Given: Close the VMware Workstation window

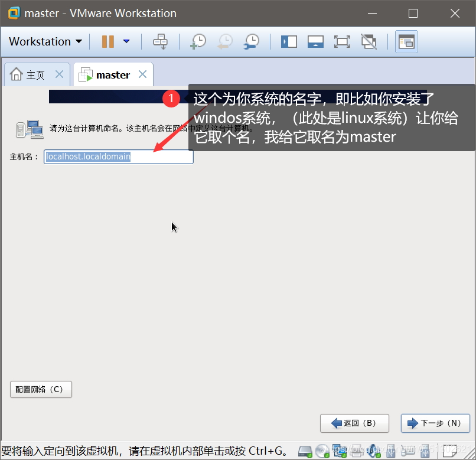Looking at the screenshot, I should (455, 14).
